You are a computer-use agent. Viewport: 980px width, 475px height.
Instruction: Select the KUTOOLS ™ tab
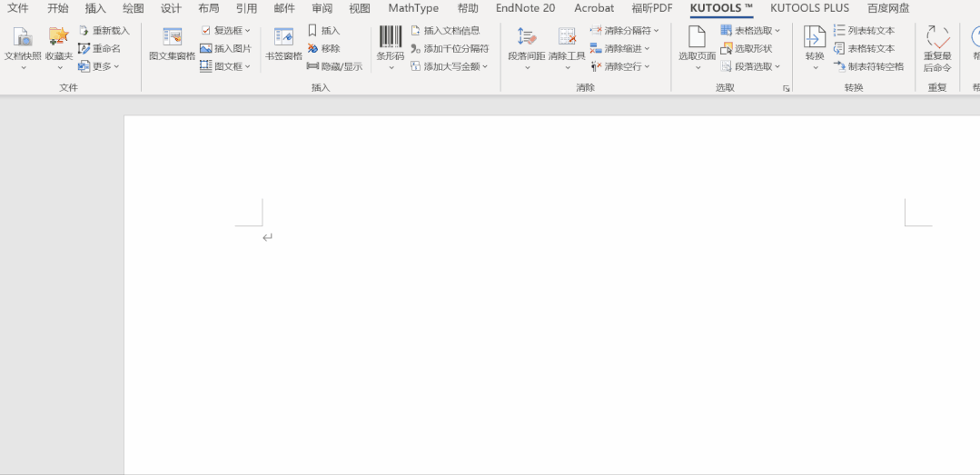tap(721, 8)
